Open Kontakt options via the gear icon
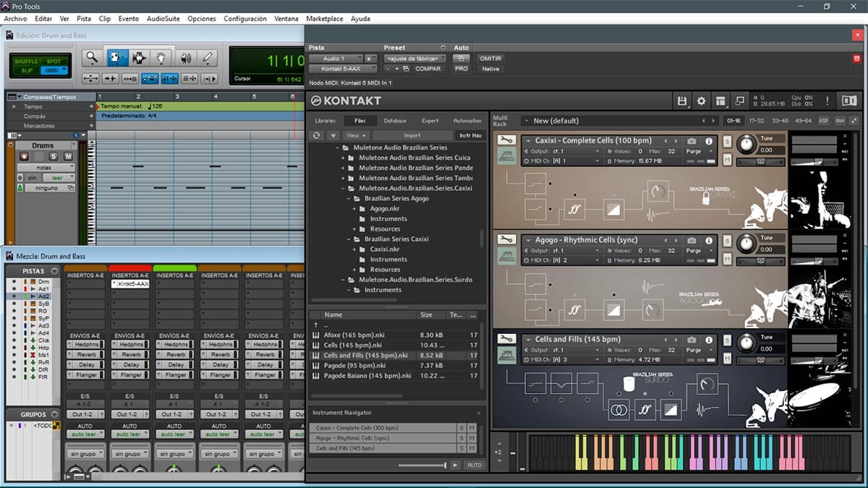This screenshot has width=868, height=488. [x=701, y=100]
